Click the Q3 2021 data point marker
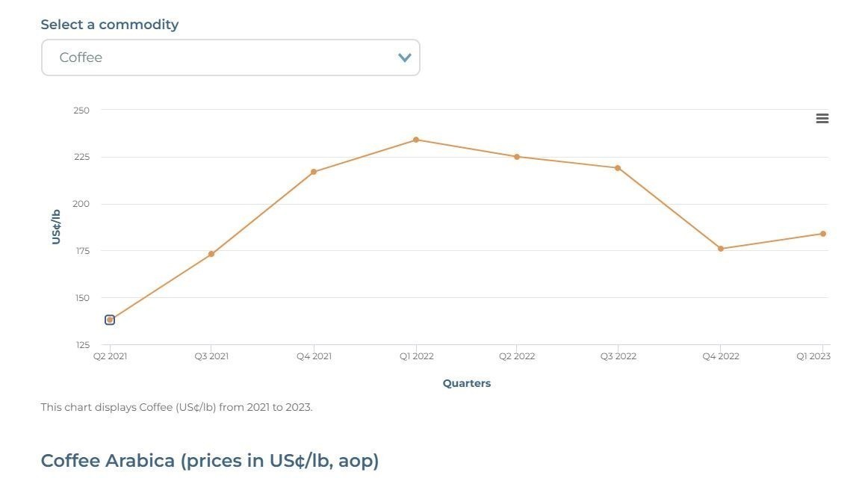The image size is (868, 478). pyautogui.click(x=211, y=254)
